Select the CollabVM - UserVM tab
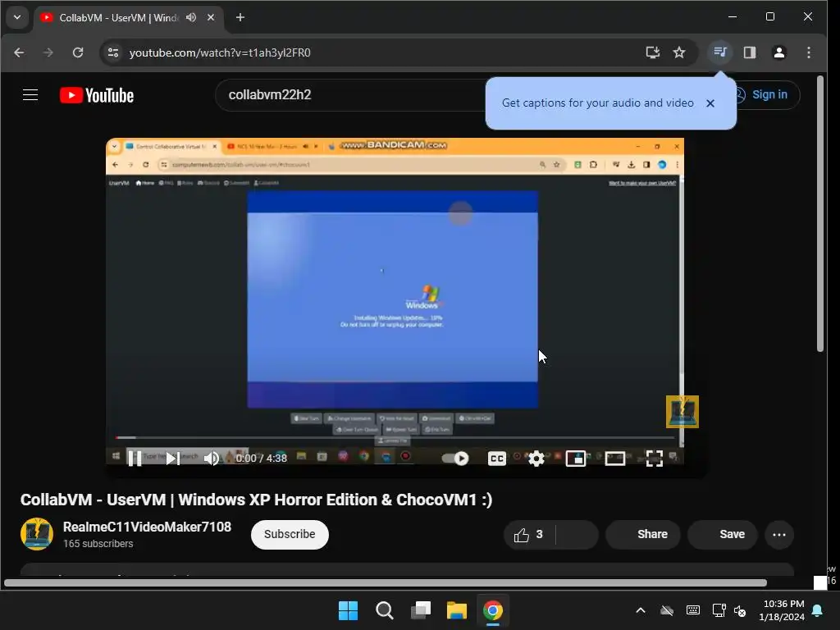The width and height of the screenshot is (840, 630). (x=111, y=18)
